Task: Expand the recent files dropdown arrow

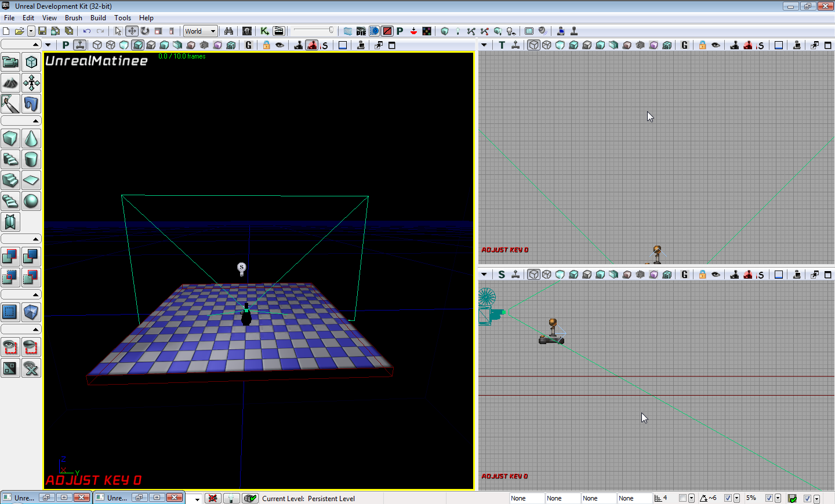Action: tap(31, 31)
